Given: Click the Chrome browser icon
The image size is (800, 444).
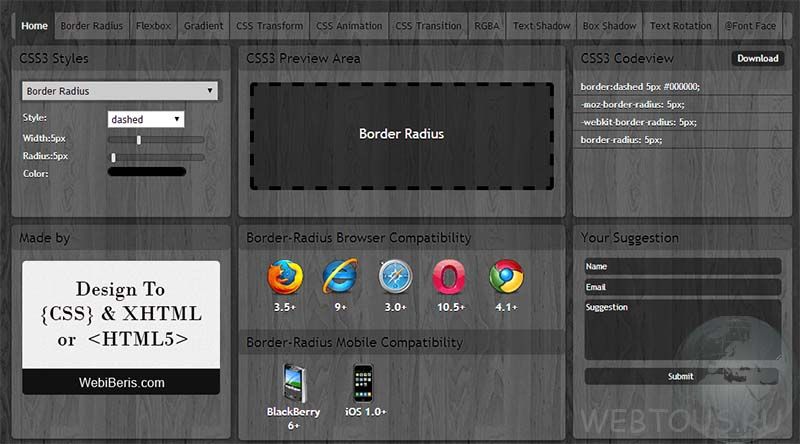Looking at the screenshot, I should tap(506, 277).
